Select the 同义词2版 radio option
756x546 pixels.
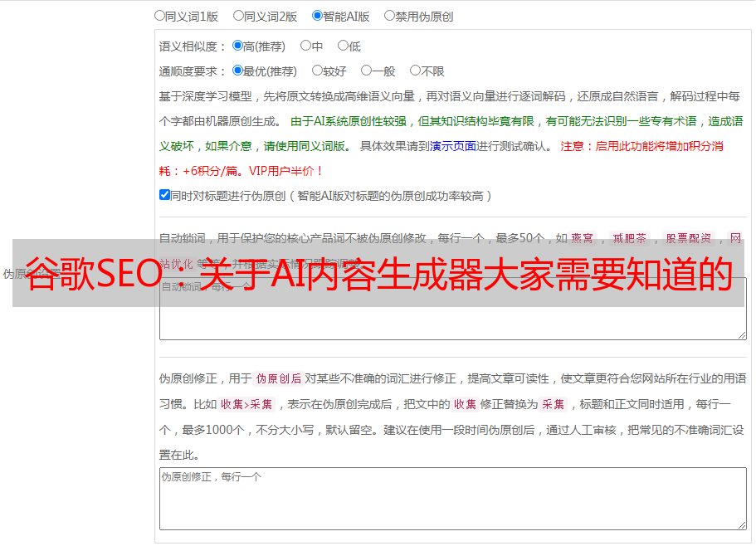point(238,16)
